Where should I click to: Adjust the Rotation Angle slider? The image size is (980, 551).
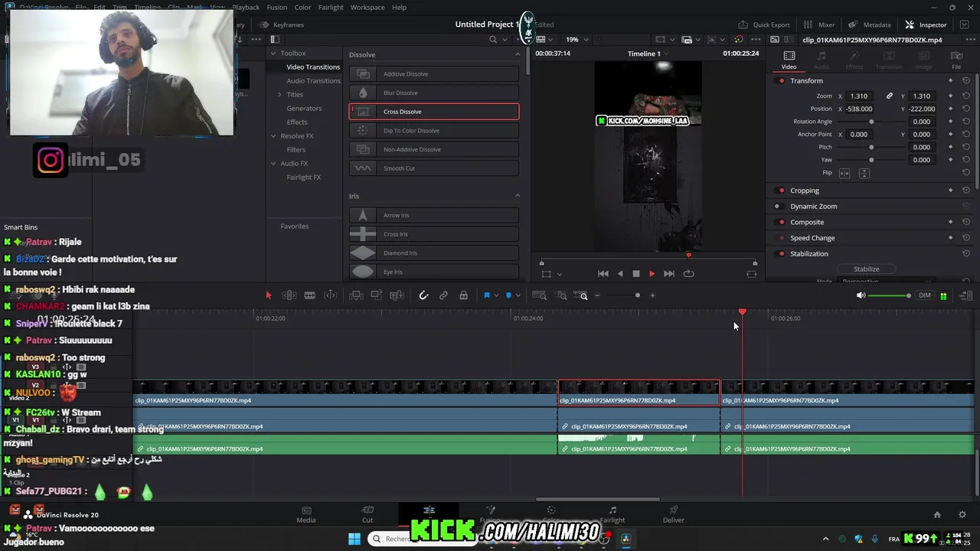[x=871, y=122]
